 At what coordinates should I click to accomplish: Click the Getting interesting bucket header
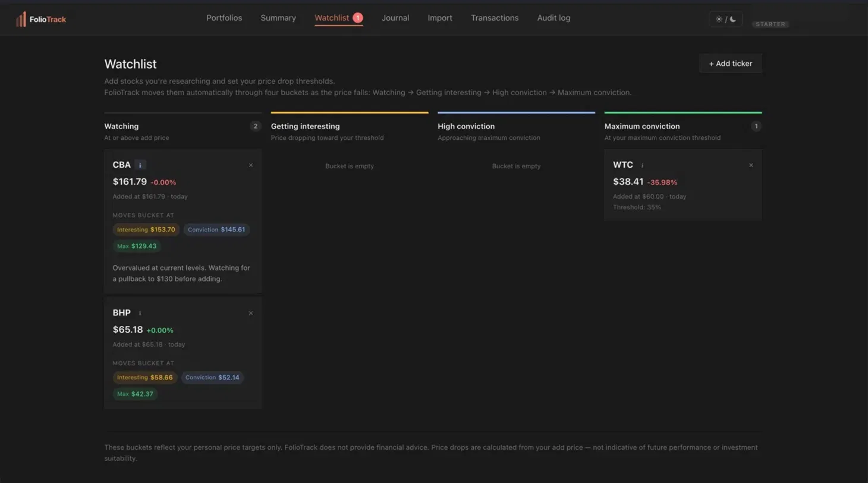[x=306, y=126]
